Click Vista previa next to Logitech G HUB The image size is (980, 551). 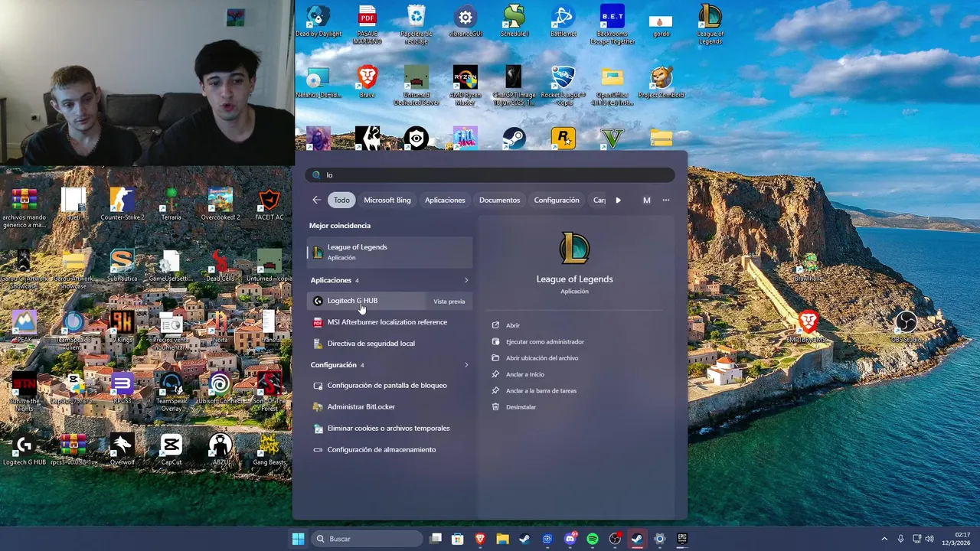(449, 302)
